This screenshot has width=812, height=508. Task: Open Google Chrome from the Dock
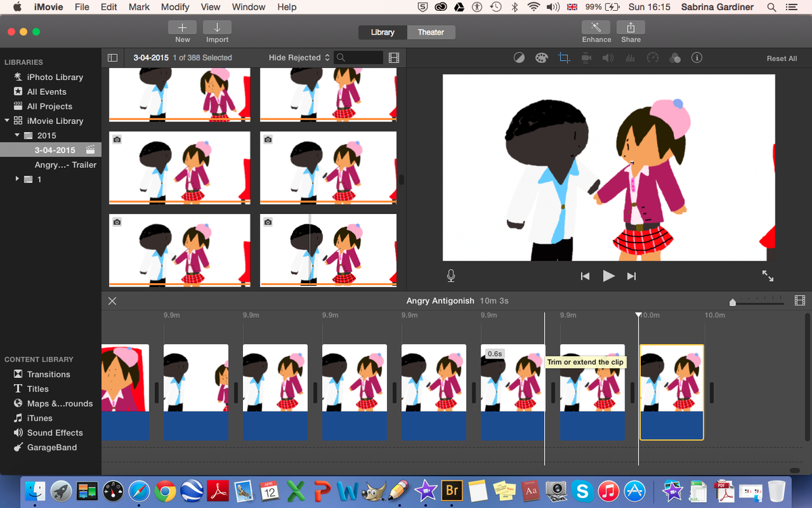pyautogui.click(x=166, y=490)
